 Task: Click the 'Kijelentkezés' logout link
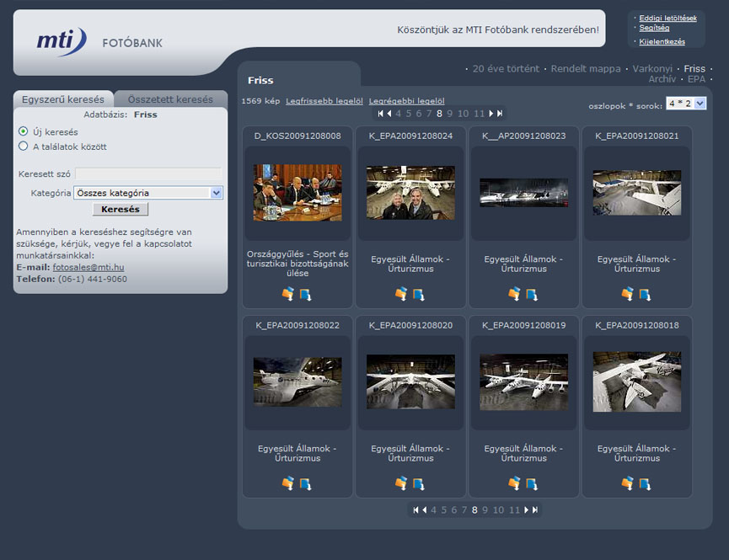point(662,41)
